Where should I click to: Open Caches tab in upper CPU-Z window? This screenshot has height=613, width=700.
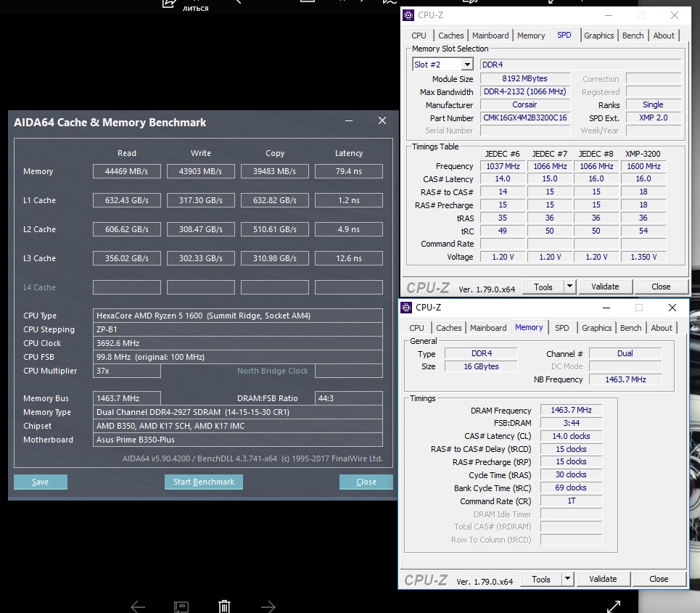tap(451, 36)
